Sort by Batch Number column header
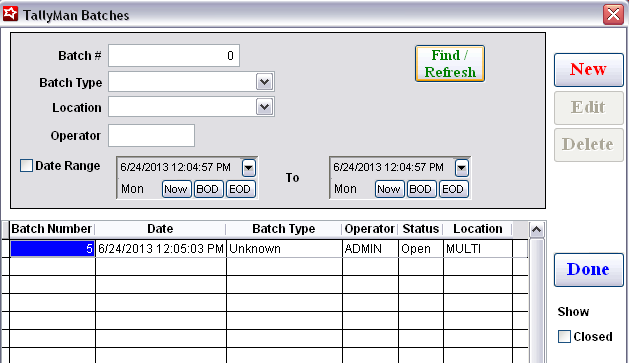The image size is (629, 363). point(52,229)
